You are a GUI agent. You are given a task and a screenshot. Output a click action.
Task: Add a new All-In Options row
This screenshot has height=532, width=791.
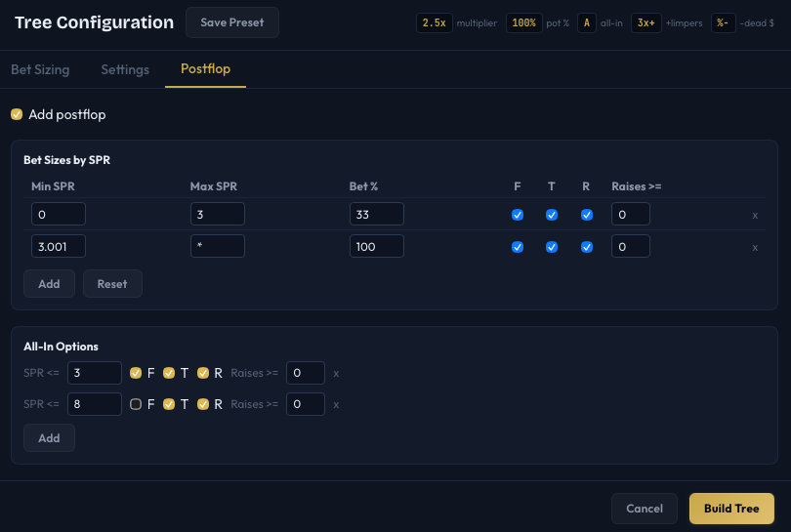click(49, 438)
